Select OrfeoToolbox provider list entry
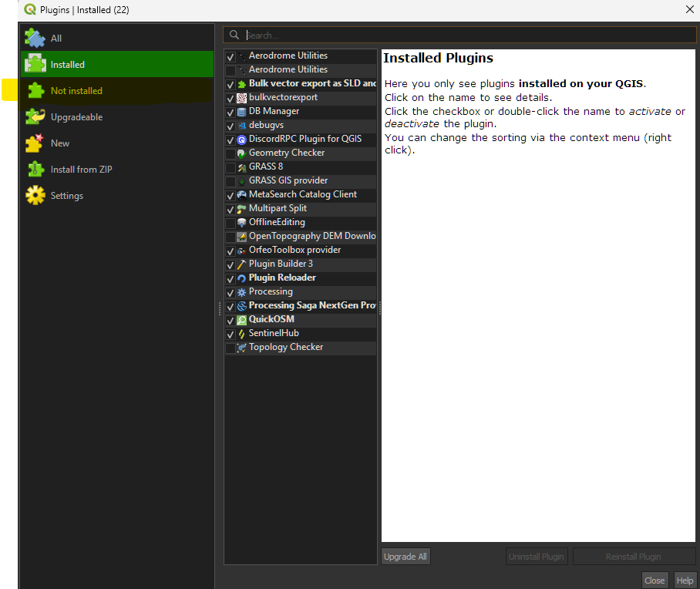Image resolution: width=700 pixels, height=589 pixels. (294, 251)
